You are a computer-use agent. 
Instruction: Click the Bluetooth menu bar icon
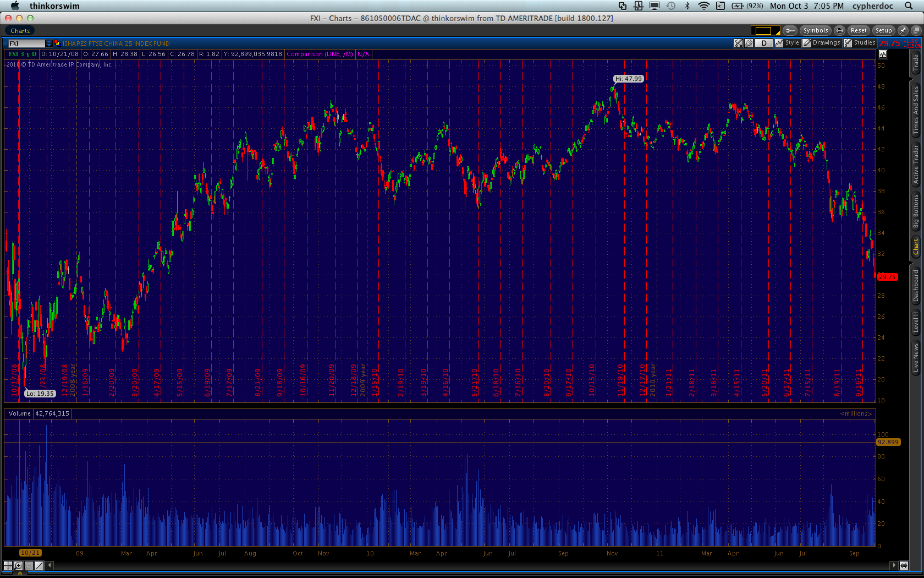pos(687,6)
